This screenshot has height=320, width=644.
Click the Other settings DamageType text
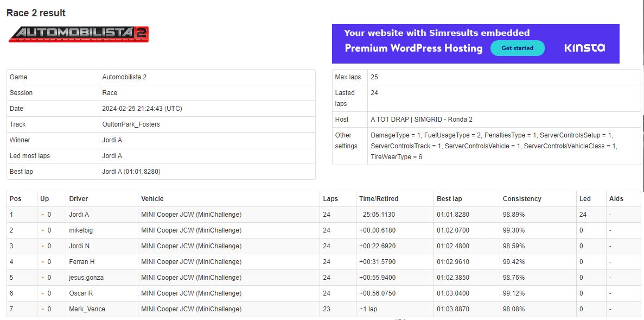coord(494,146)
